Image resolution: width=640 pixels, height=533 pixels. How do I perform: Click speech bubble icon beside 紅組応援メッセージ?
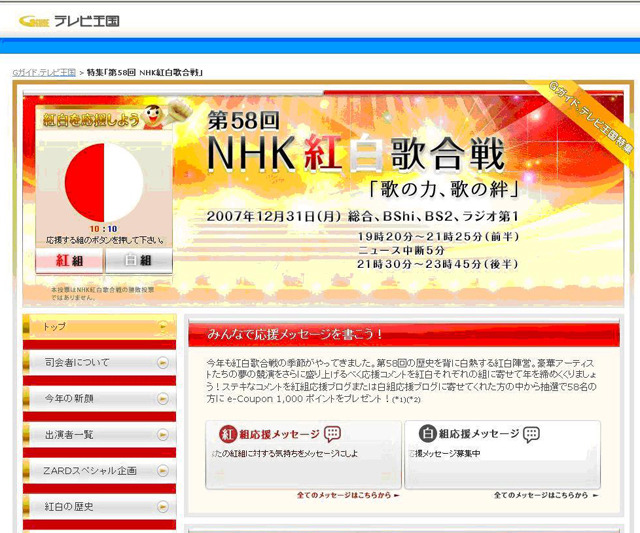[x=332, y=434]
